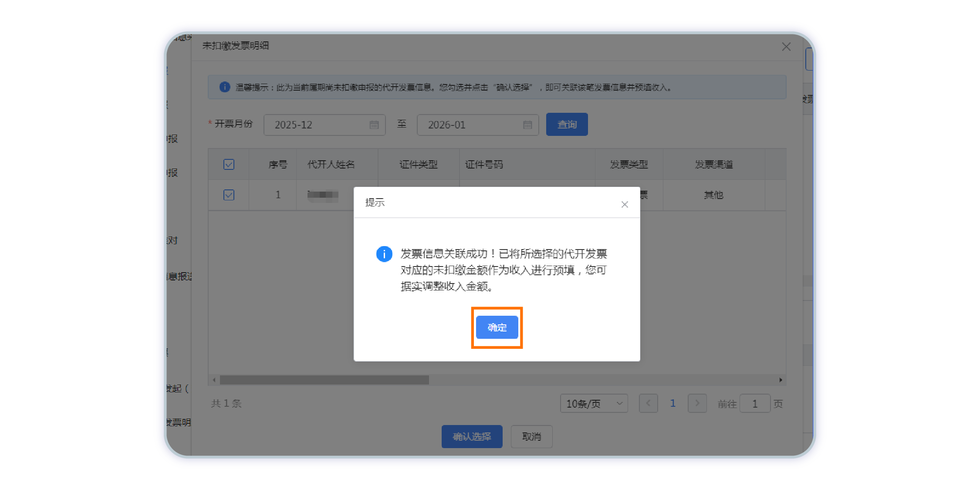
Task: Click the info icon in the 温馨提示 banner
Action: pyautogui.click(x=224, y=87)
